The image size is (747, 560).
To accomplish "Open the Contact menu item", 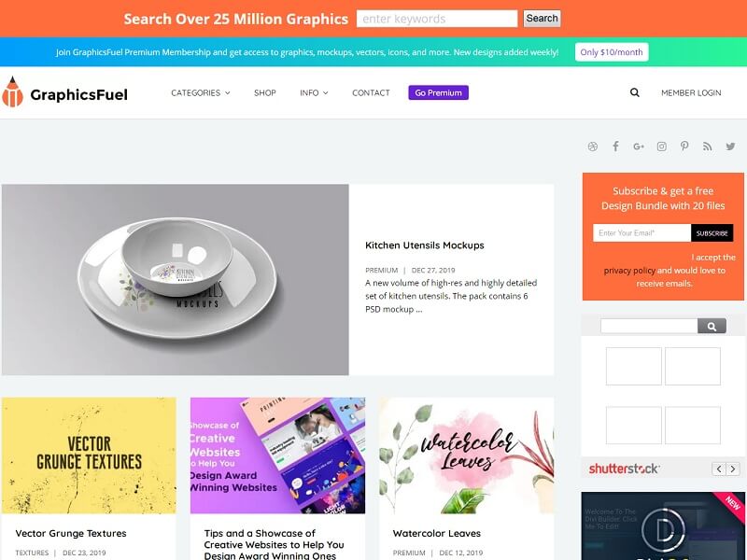I will [371, 92].
